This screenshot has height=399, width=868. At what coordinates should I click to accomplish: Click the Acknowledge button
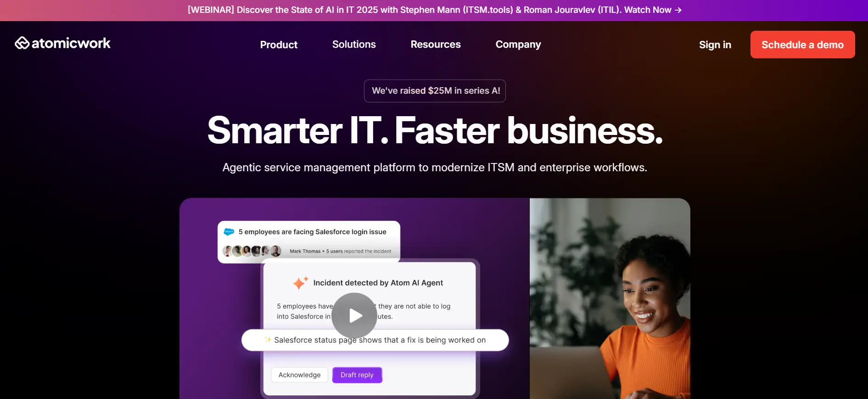pyautogui.click(x=299, y=375)
